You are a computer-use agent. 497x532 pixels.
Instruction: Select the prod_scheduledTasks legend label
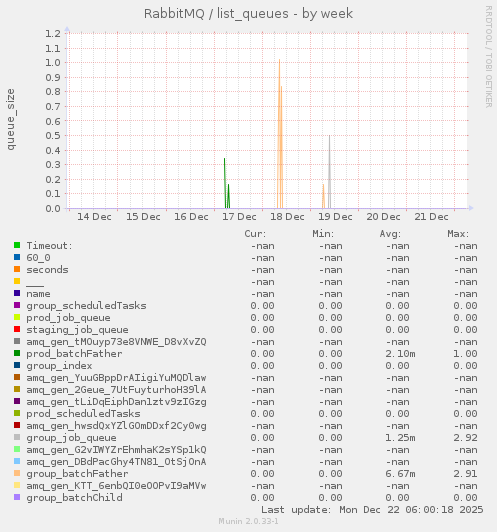(x=83, y=414)
